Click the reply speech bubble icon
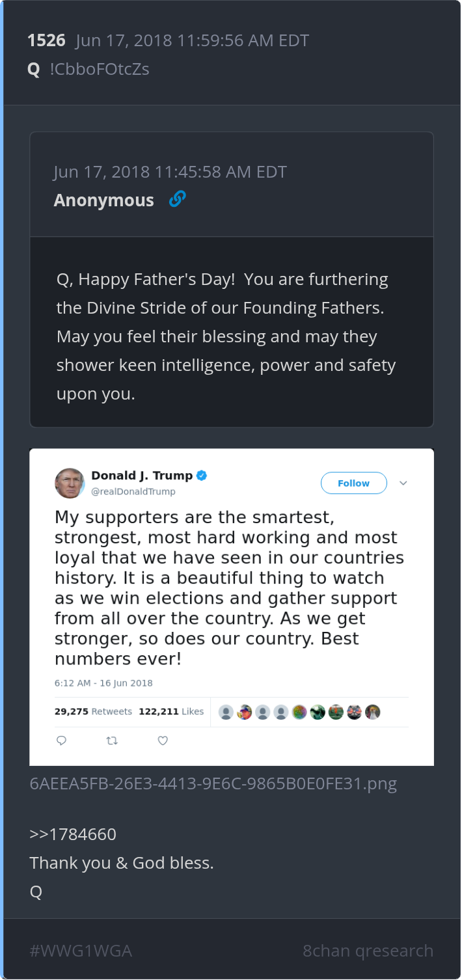This screenshot has width=462, height=980. point(62,740)
